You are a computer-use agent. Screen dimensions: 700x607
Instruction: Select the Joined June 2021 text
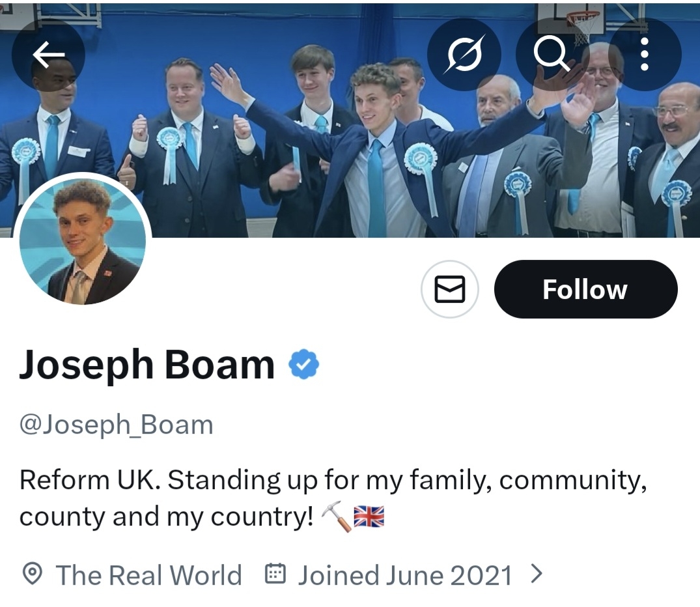[x=404, y=576]
